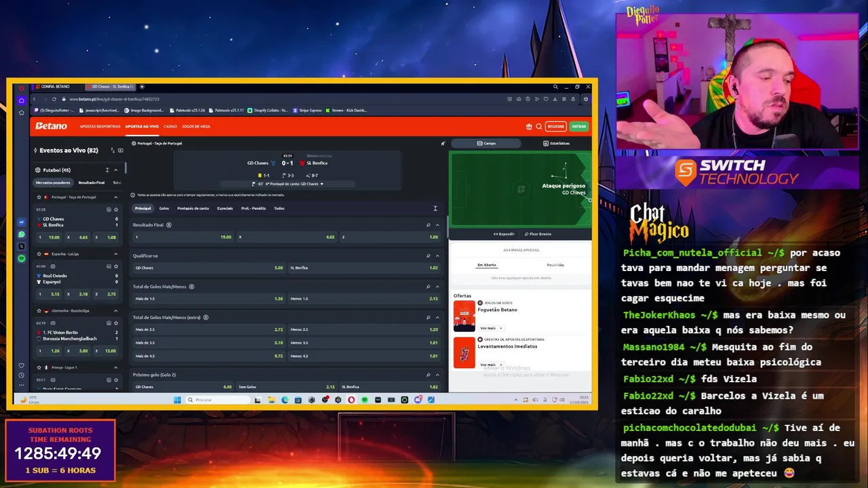Pin the Total de Golos Mais/Menos (extra) market
The width and height of the screenshot is (868, 488).
pyautogui.click(x=428, y=317)
